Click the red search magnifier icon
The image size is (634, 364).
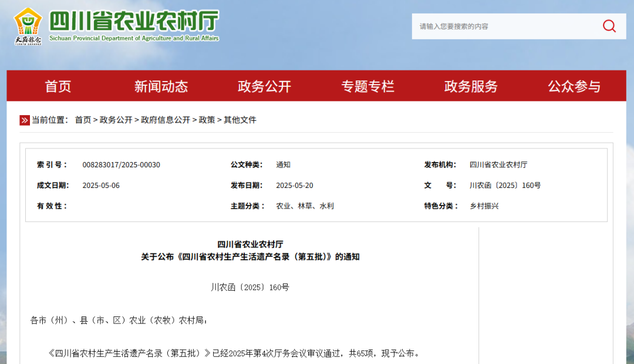tap(609, 26)
